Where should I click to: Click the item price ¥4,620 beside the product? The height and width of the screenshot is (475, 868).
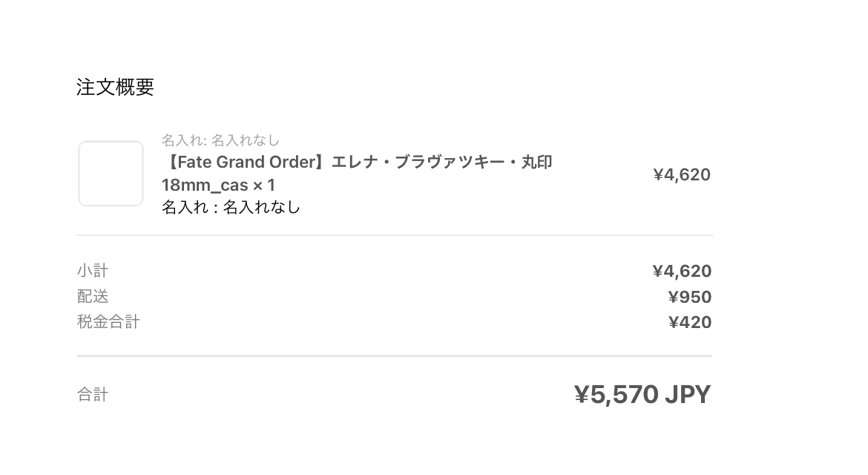tap(681, 174)
